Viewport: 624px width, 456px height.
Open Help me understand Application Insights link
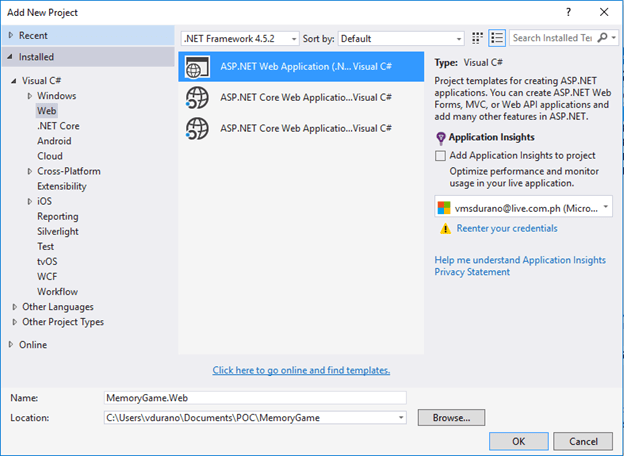click(520, 260)
